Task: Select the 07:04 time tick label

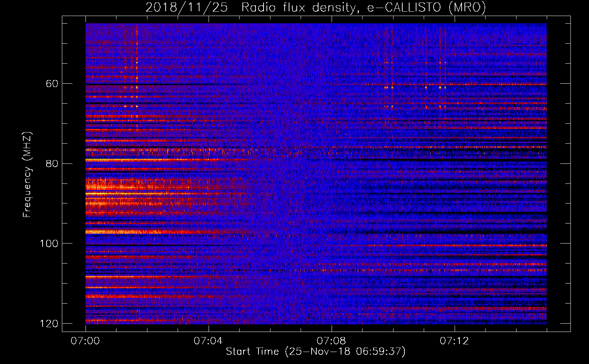Action: (x=208, y=341)
